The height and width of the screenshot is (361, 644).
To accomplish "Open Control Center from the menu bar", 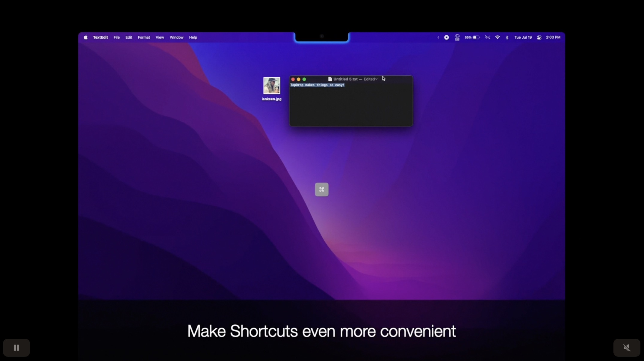I will pos(539,37).
